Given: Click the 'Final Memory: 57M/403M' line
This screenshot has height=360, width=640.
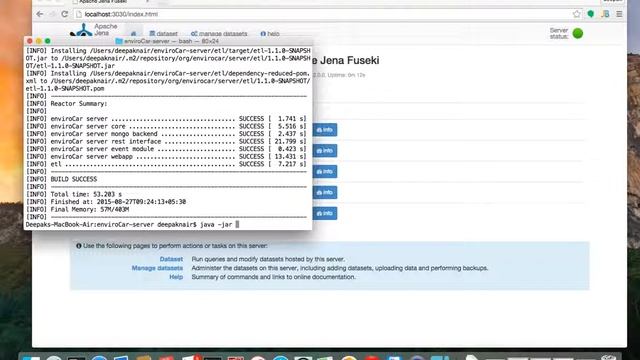Looking at the screenshot, I should coord(77,209).
